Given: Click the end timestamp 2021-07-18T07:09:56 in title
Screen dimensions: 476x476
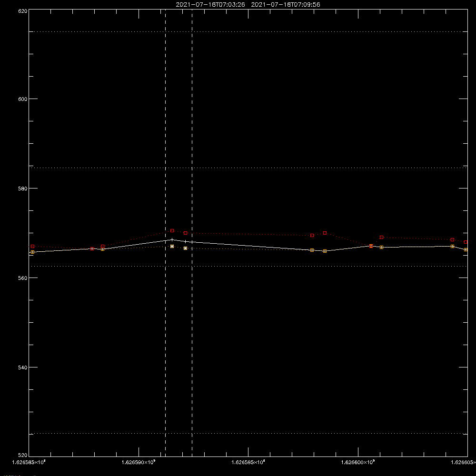Looking at the screenshot, I should pyautogui.click(x=286, y=5).
